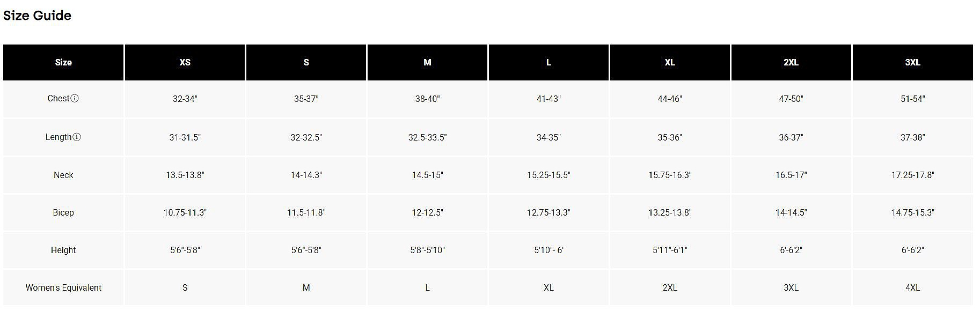Select the M column header
980x310 pixels.
(427, 63)
